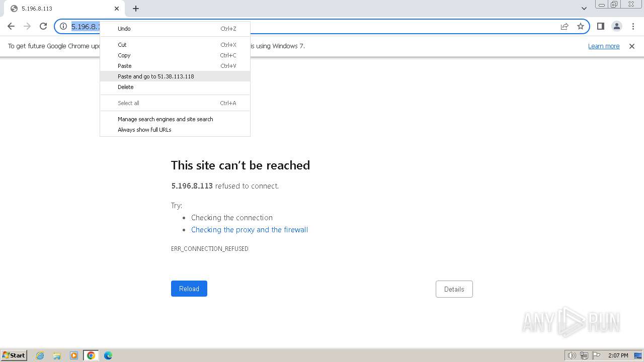
Task: Close the 5.196.8.113 tab
Action: pyautogui.click(x=117, y=9)
